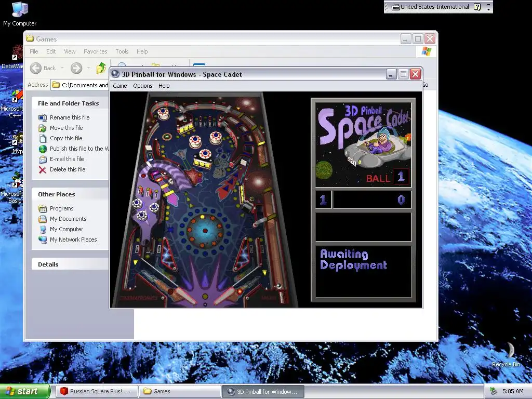Open the Recycle Bin desktop icon
This screenshot has height=399, width=532.
click(506, 354)
